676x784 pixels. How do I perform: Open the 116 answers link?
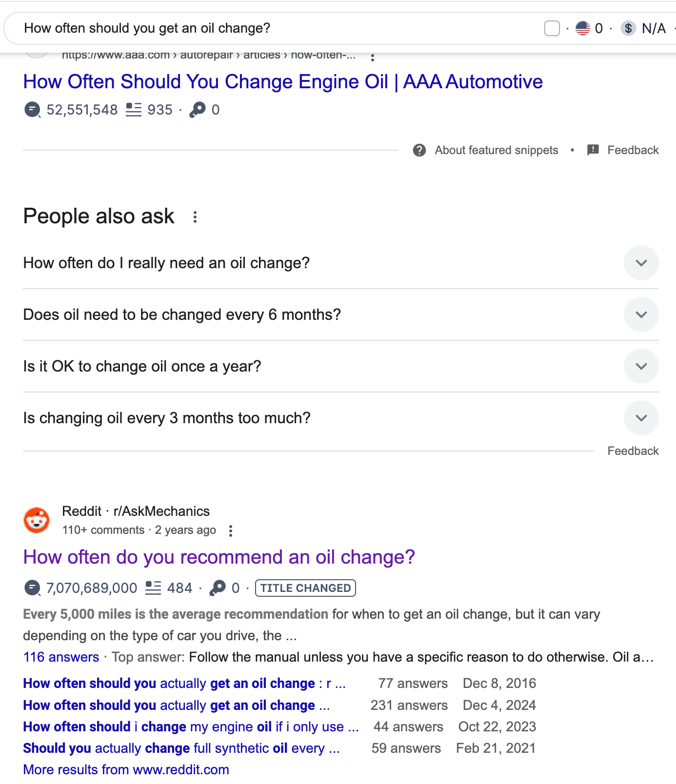click(x=61, y=657)
